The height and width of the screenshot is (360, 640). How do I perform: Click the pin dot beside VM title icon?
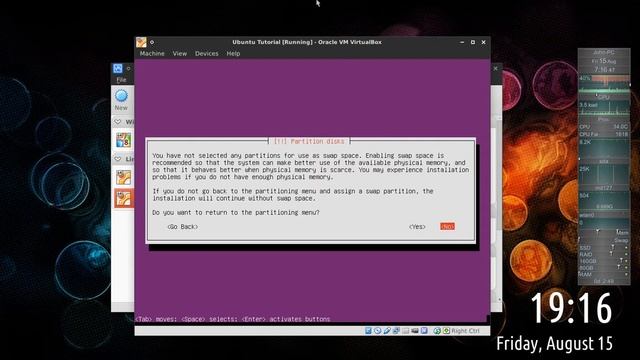click(152, 42)
